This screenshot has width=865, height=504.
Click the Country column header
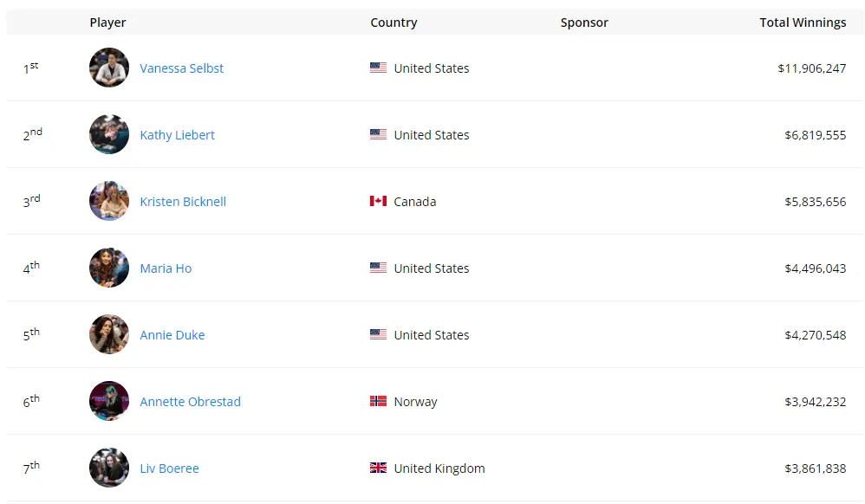click(x=393, y=23)
